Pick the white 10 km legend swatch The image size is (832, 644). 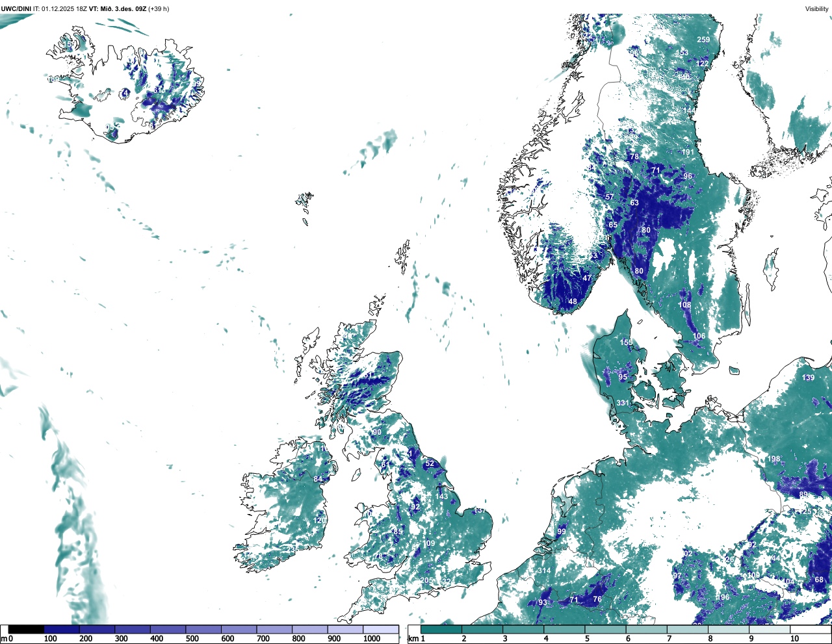(811, 629)
